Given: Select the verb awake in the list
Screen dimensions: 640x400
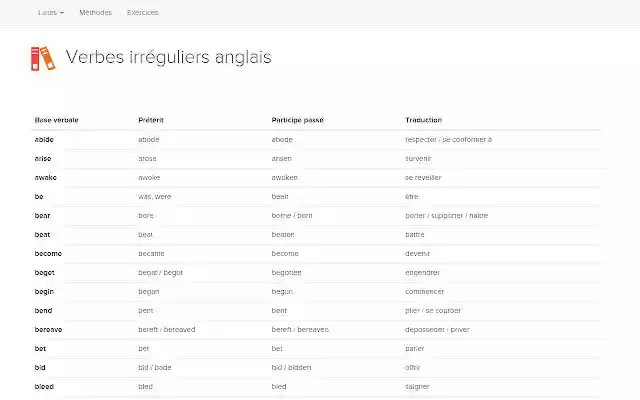Looking at the screenshot, I should 46,177.
